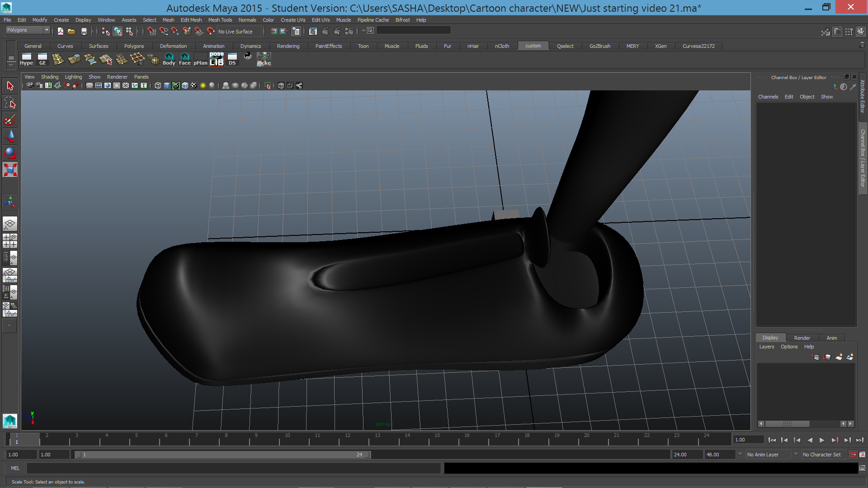Click the MEL command input field
Screen dimensions: 868x488
pyautogui.click(x=233, y=468)
